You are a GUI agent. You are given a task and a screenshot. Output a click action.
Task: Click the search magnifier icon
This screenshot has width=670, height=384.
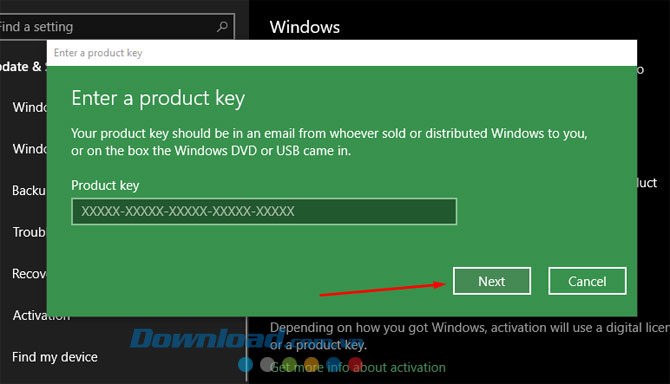(x=222, y=26)
